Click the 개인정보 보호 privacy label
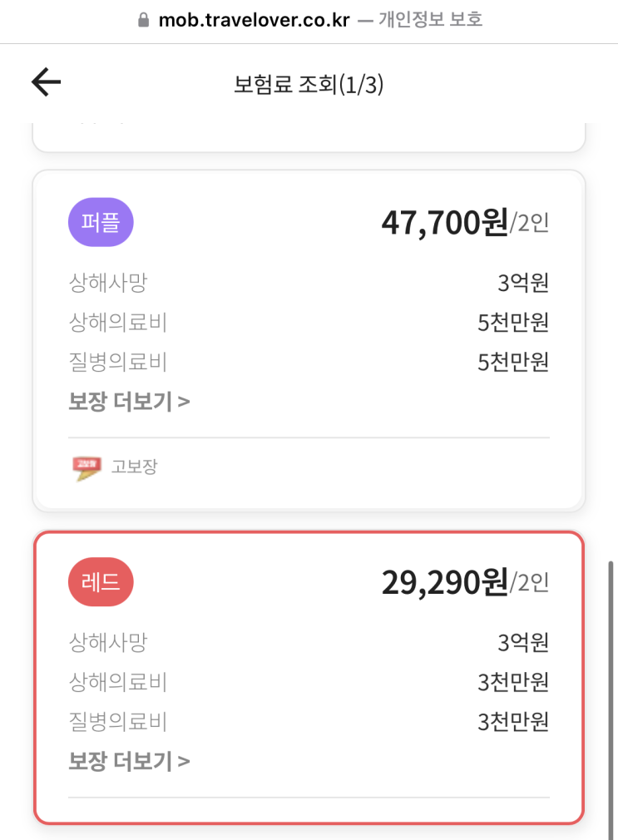 [430, 21]
